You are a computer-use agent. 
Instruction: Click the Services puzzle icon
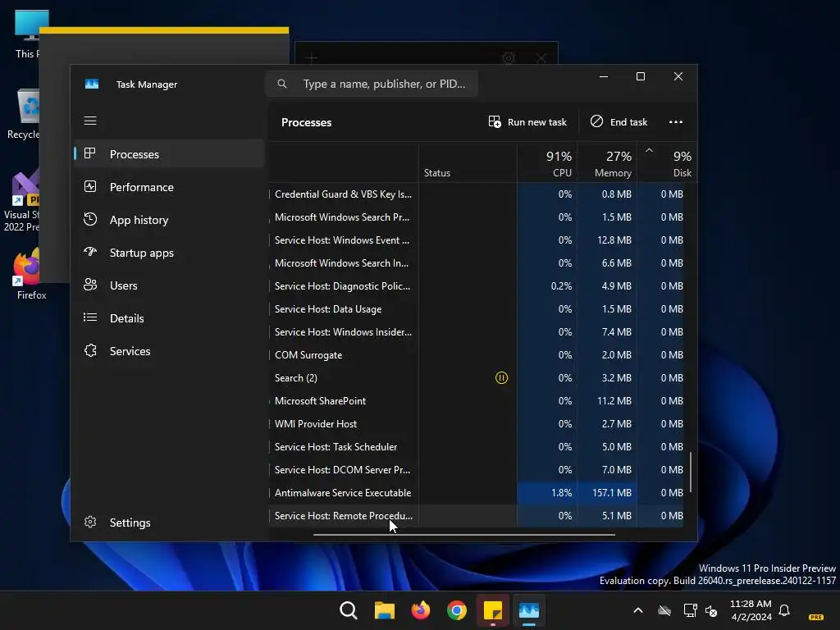90,350
